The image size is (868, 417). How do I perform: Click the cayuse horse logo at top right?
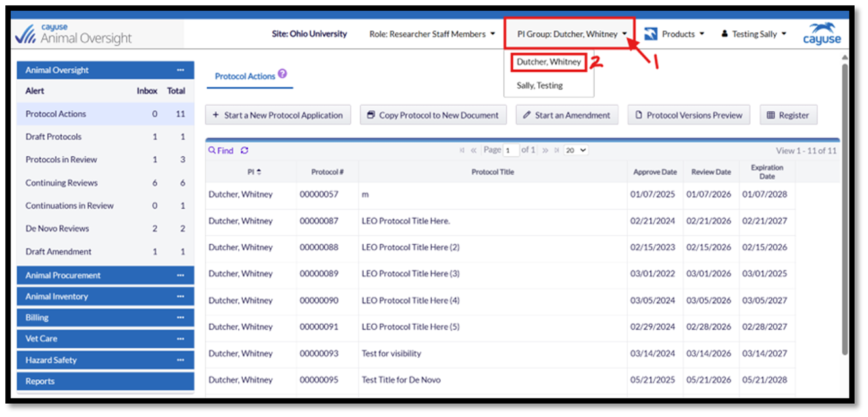pyautogui.click(x=822, y=33)
